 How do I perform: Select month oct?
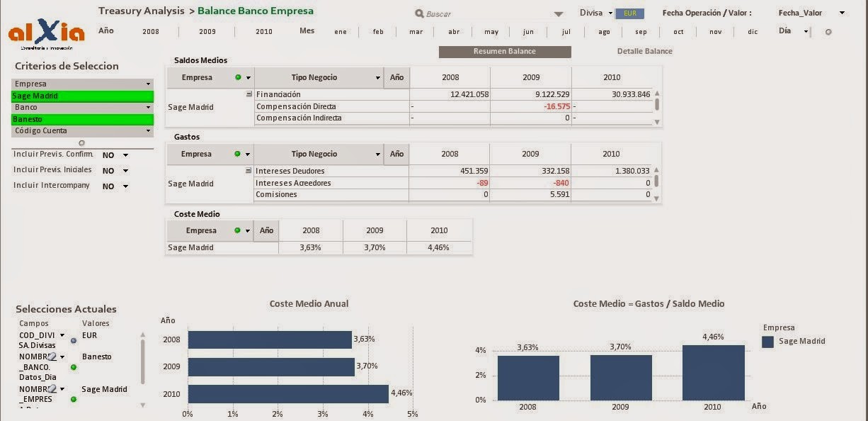click(678, 32)
